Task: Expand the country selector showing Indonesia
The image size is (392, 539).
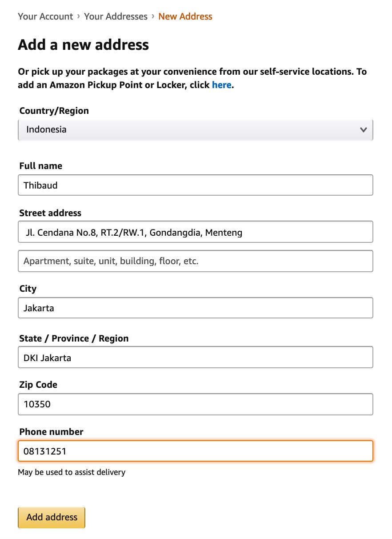Action: click(196, 129)
